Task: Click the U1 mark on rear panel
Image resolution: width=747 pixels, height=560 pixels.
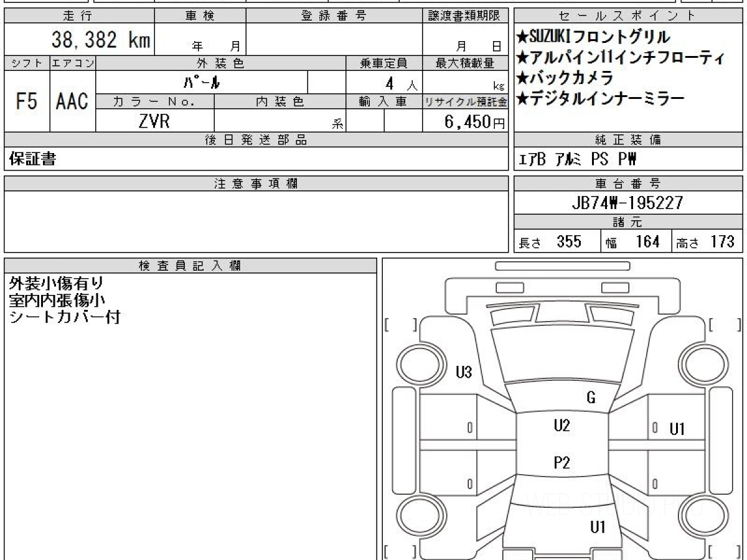Action: (x=598, y=528)
